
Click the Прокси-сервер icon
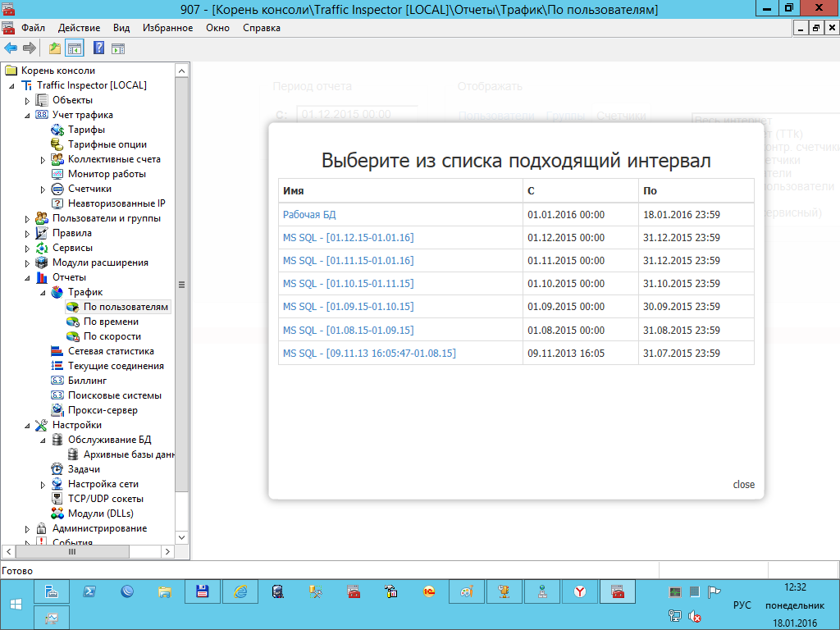pos(57,410)
